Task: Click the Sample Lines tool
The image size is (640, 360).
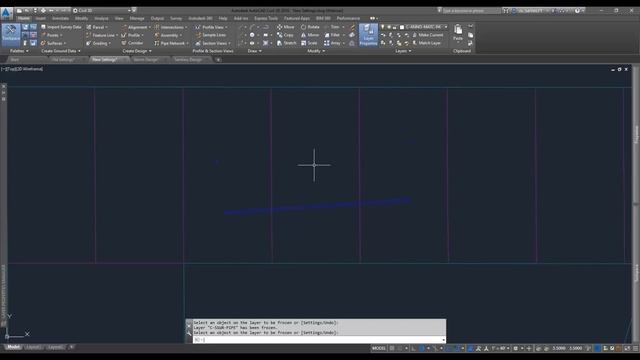Action: (211, 35)
